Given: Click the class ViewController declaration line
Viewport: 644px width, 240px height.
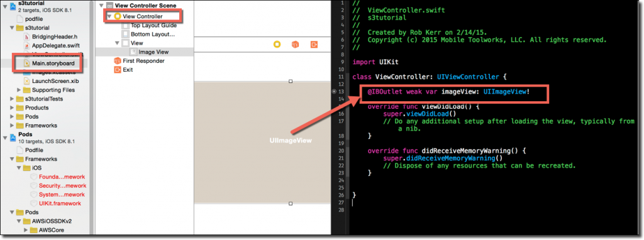Looking at the screenshot, I should click(x=430, y=77).
